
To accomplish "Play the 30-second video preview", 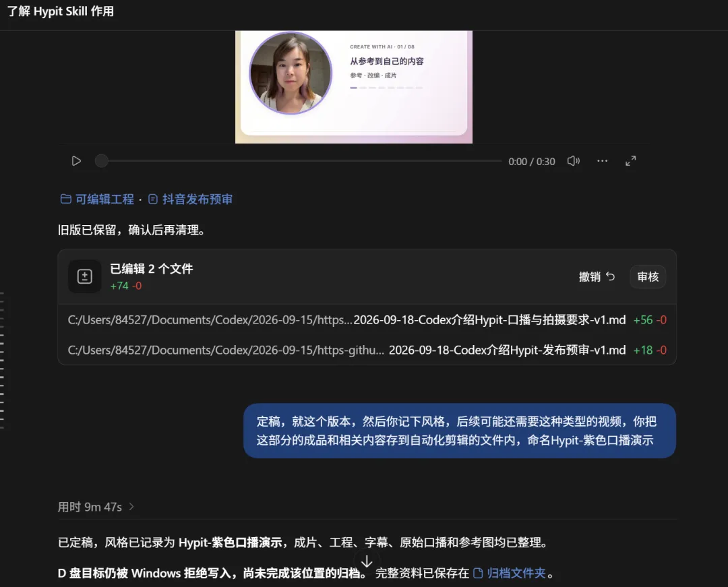I will point(77,161).
